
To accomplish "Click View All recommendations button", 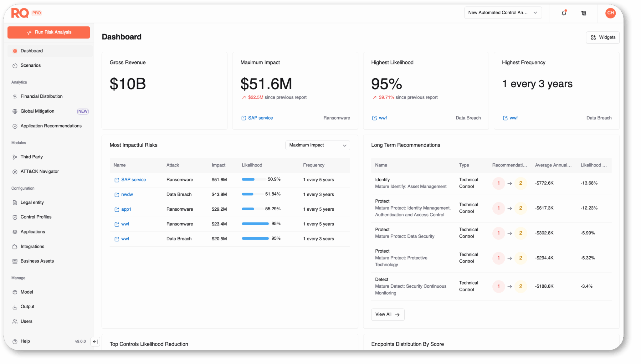I will point(387,315).
